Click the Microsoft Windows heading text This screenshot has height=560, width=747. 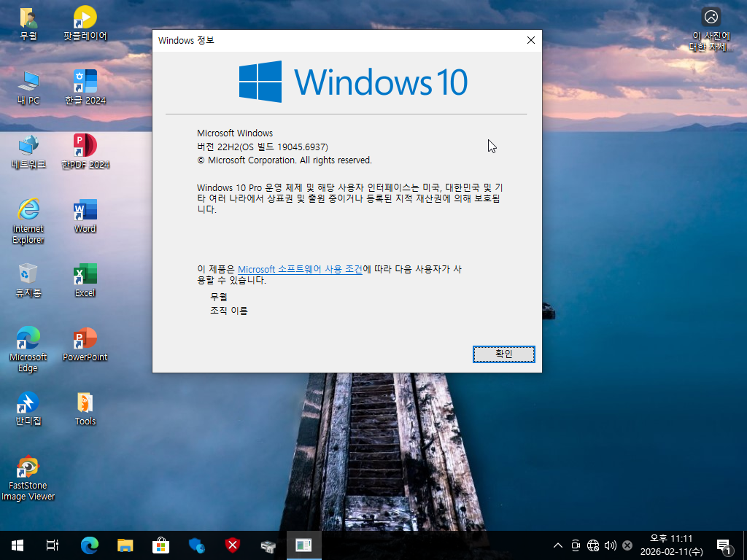click(x=235, y=133)
